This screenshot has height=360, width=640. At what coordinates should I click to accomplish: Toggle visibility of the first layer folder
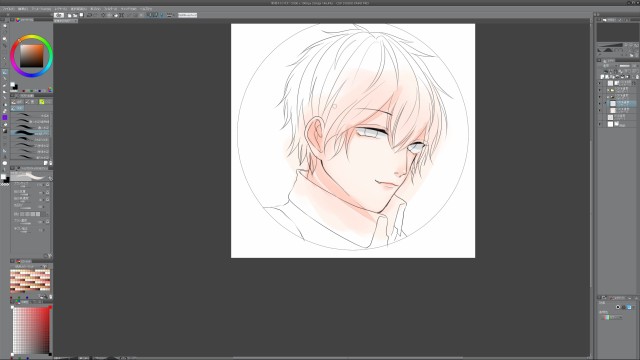[x=600, y=90]
